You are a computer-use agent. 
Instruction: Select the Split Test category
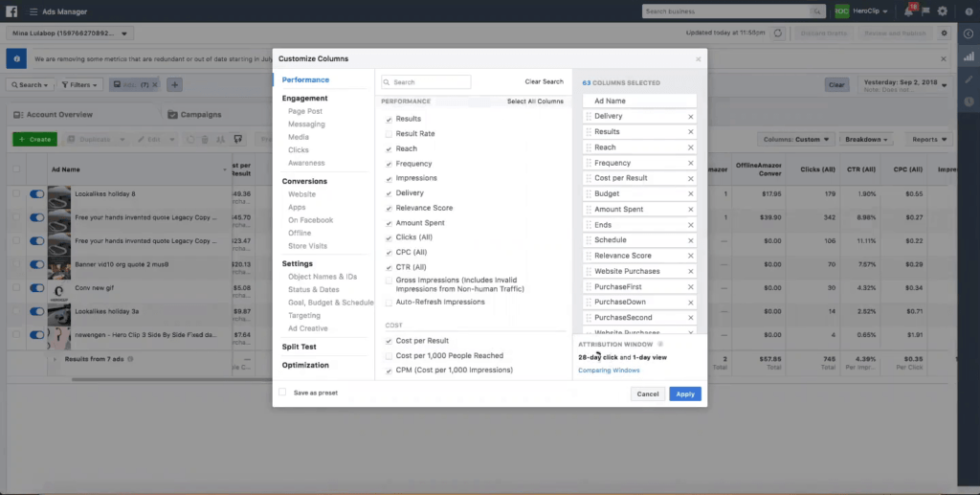[299, 347]
